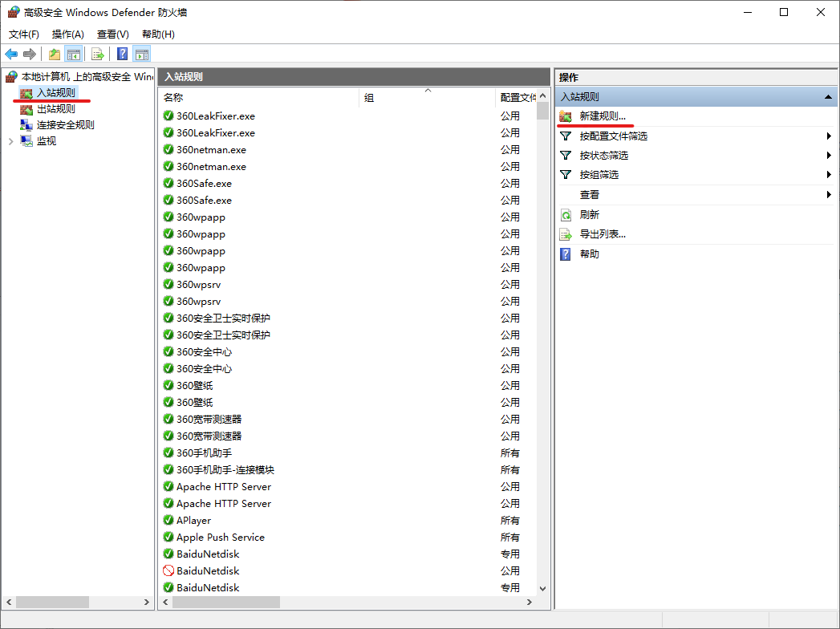Click the 出站规则 firewall icon in tree
Image resolution: width=840 pixels, height=629 pixels.
tap(26, 109)
